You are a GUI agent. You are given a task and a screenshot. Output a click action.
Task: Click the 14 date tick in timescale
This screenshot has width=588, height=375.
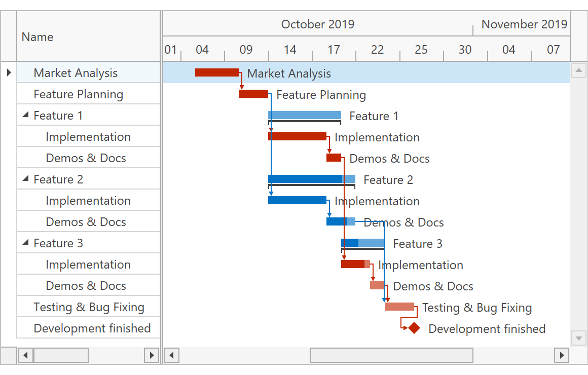point(290,49)
